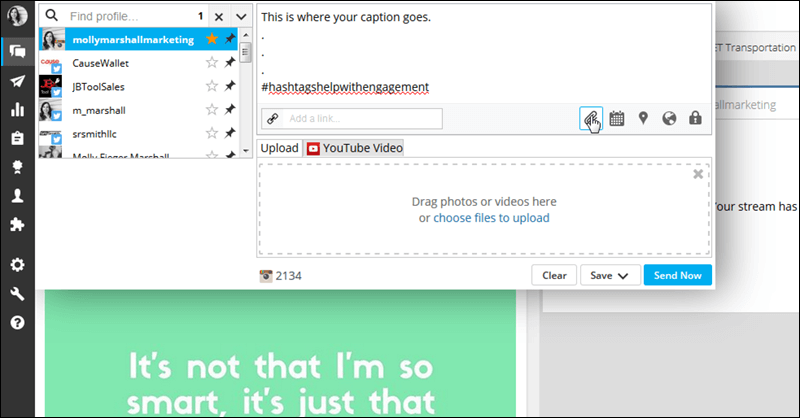
Task: Click the user avatar at top of sidebar
Action: [17, 15]
